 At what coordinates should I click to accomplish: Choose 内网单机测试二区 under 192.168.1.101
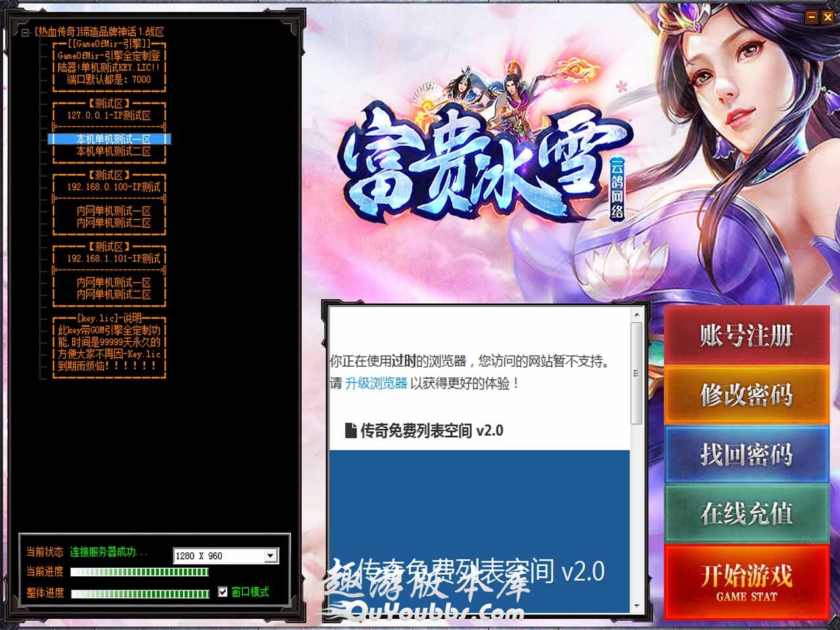point(113,295)
